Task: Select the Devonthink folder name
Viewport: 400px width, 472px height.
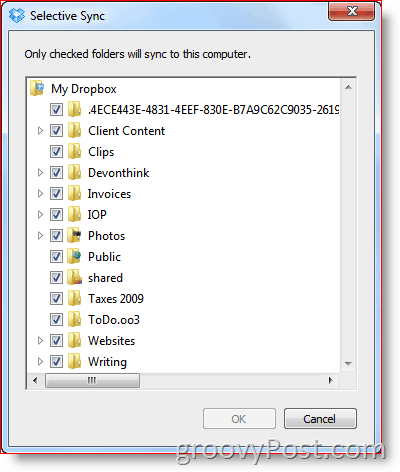Action: (x=119, y=173)
